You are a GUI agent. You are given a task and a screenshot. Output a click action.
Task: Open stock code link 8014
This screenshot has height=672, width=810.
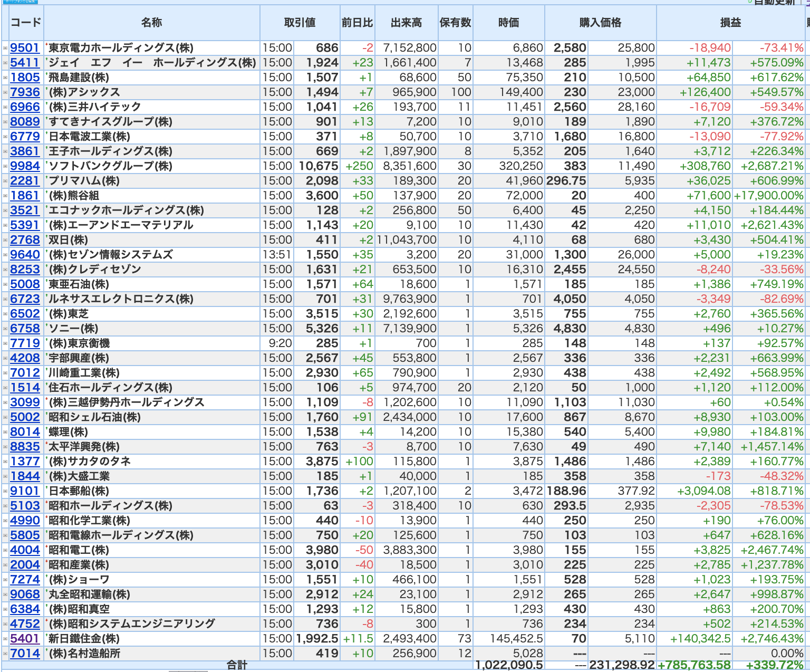coord(25,432)
